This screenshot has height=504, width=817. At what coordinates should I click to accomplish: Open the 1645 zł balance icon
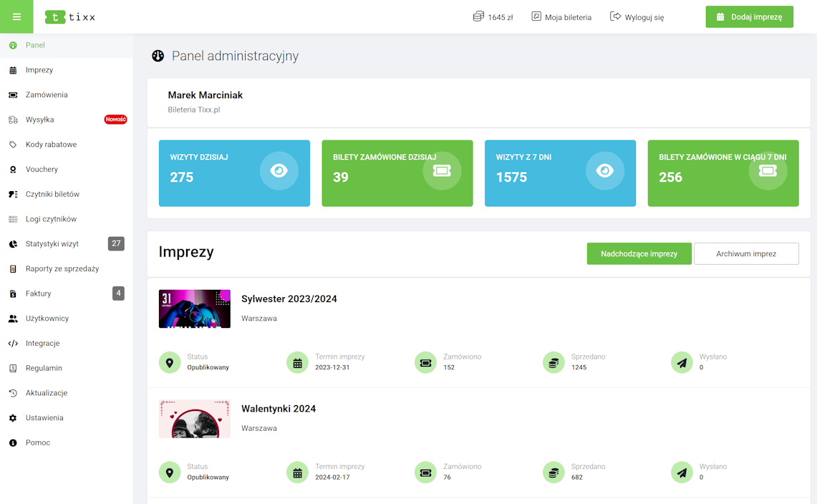point(478,16)
